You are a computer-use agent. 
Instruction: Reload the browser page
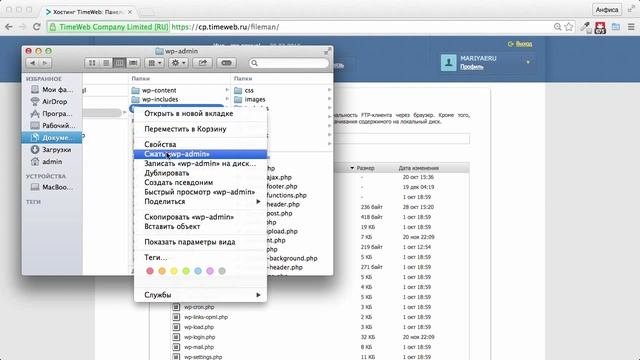tap(36, 27)
